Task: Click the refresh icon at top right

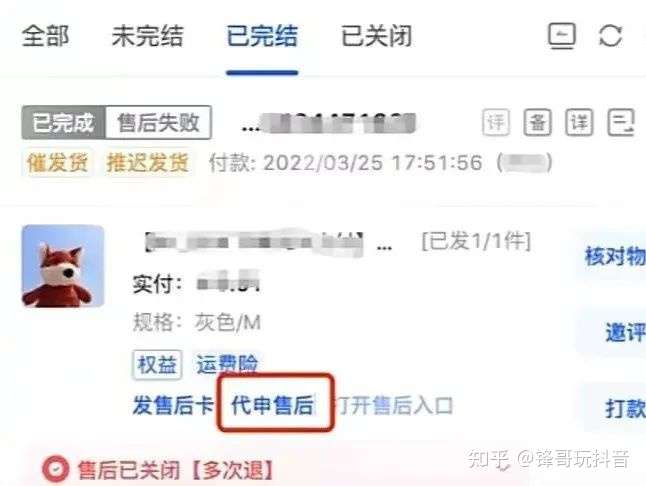Action: point(610,36)
